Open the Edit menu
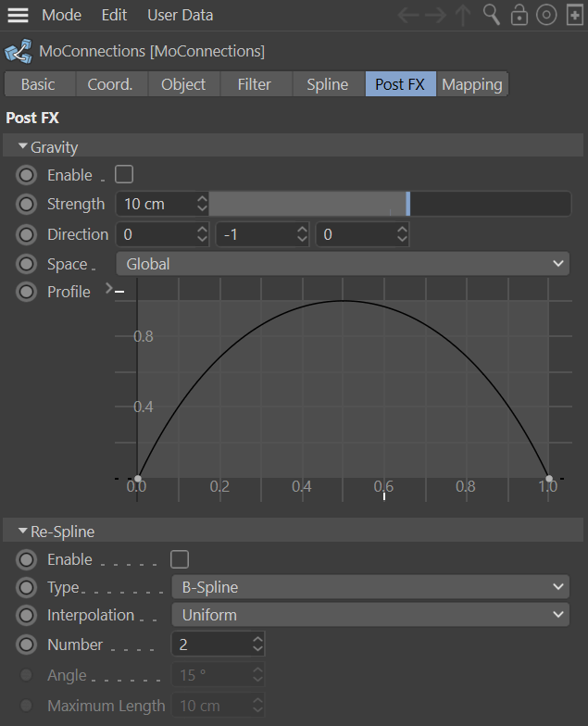Image resolution: width=588 pixels, height=726 pixels. pyautogui.click(x=114, y=15)
